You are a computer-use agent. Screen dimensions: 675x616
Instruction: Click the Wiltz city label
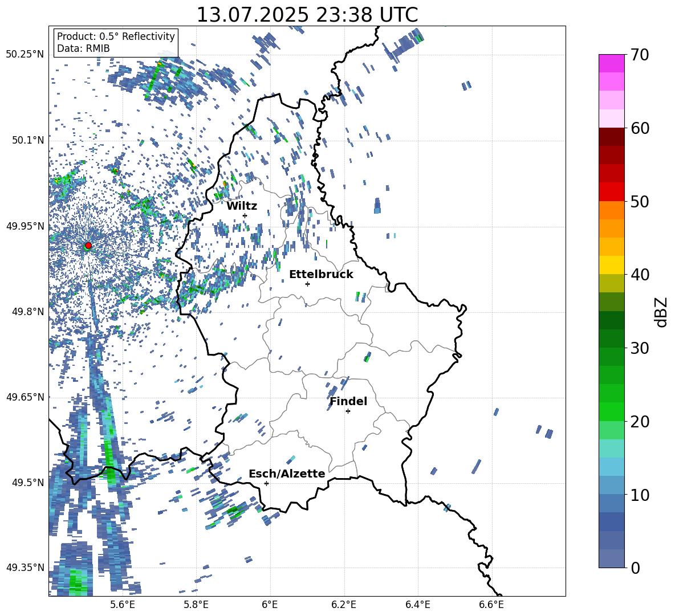(x=242, y=206)
